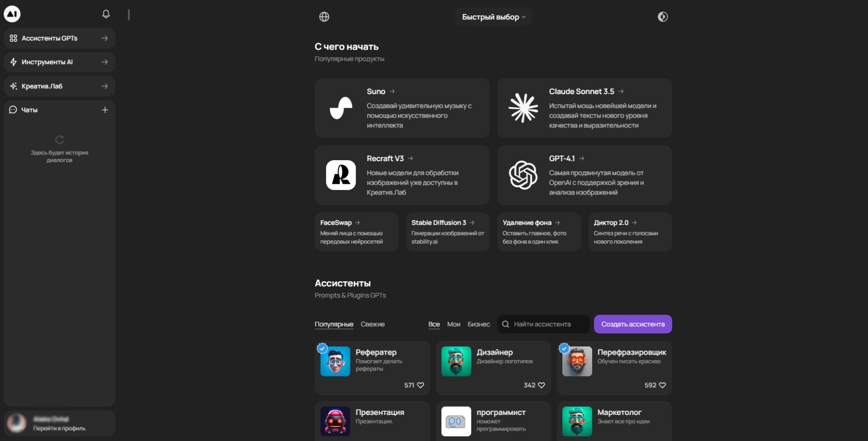868x441 pixels.
Task: Click the AI logo in sidebar
Action: pyautogui.click(x=12, y=14)
